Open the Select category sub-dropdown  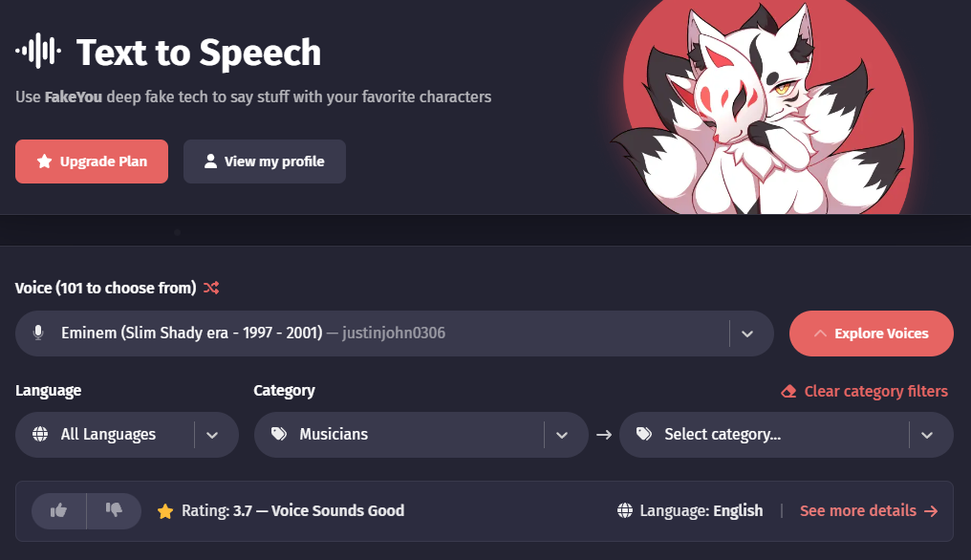point(927,435)
